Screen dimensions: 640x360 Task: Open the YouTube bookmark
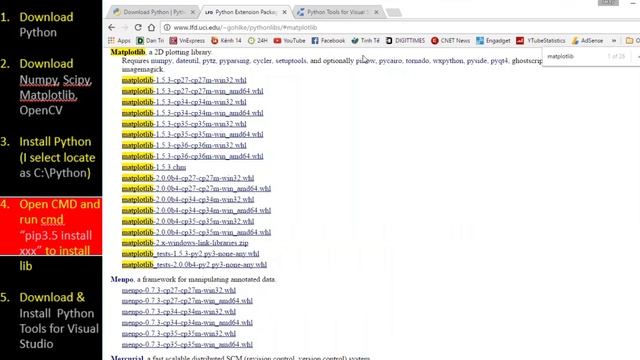[289, 40]
